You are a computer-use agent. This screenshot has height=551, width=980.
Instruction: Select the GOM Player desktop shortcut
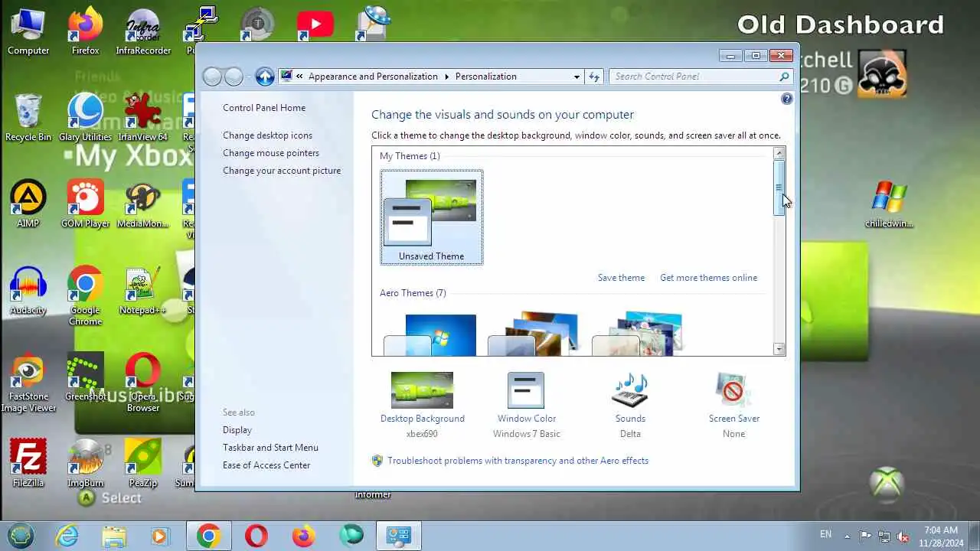(86, 205)
